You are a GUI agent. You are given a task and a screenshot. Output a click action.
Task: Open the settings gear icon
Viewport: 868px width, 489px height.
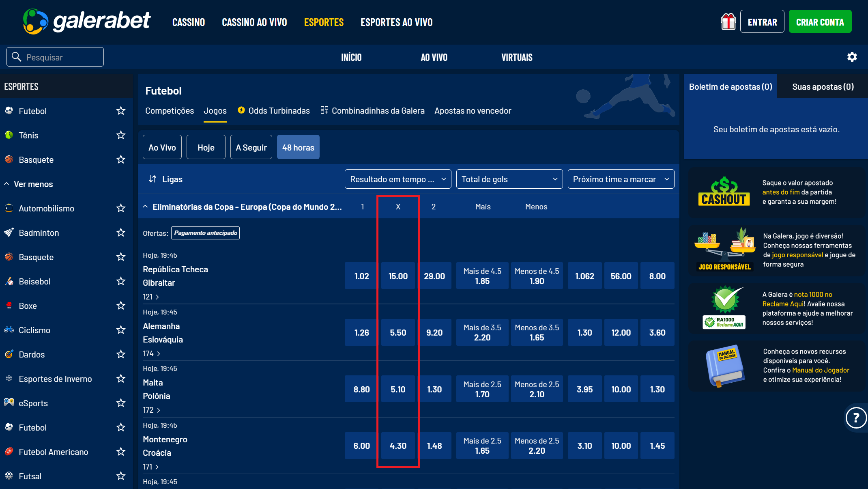tap(852, 57)
